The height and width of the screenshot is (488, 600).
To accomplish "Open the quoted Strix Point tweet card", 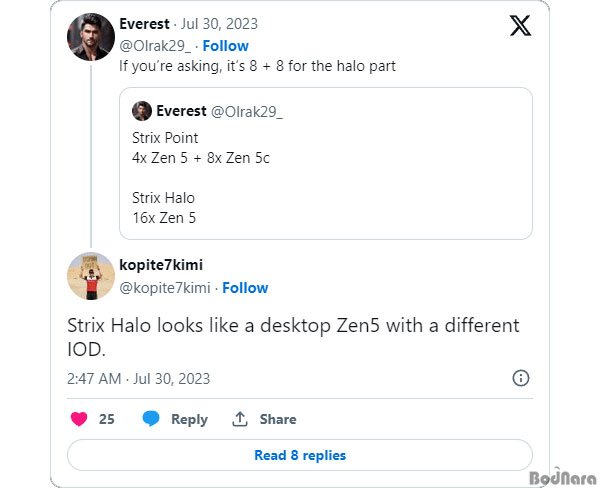I will [326, 163].
